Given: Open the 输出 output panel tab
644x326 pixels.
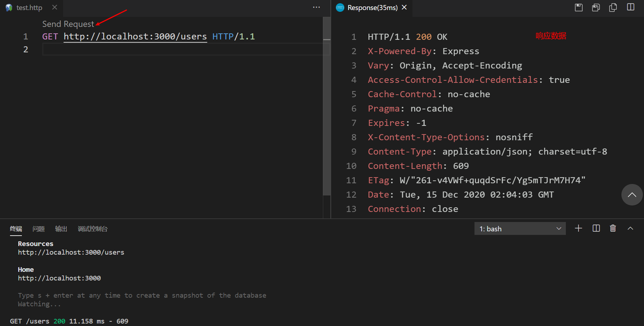Looking at the screenshot, I should [x=61, y=229].
